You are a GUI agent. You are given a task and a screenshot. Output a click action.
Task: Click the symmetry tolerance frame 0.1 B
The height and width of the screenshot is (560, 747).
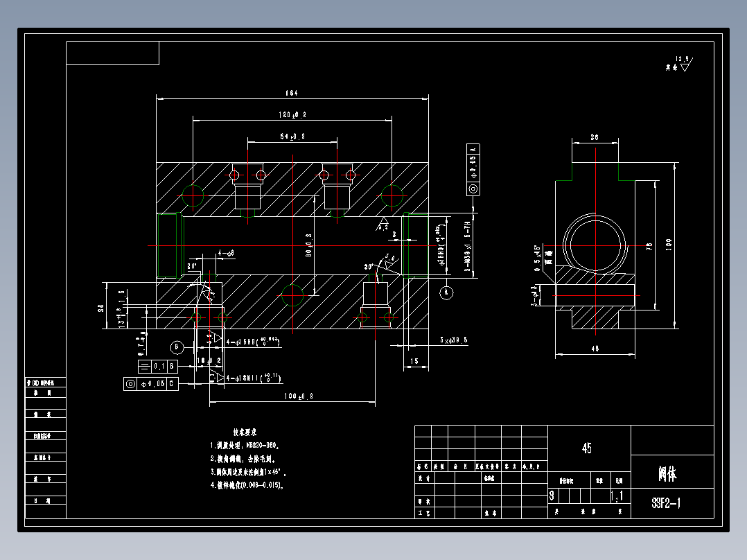click(x=158, y=367)
